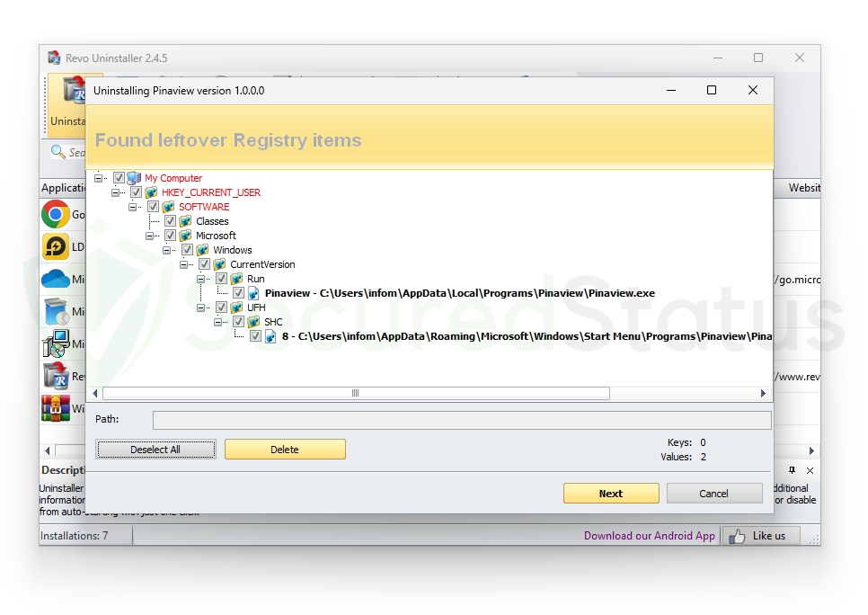Click the horizontal scrollbar thumb in registry tree
This screenshot has width=868, height=615.
coord(356,393)
